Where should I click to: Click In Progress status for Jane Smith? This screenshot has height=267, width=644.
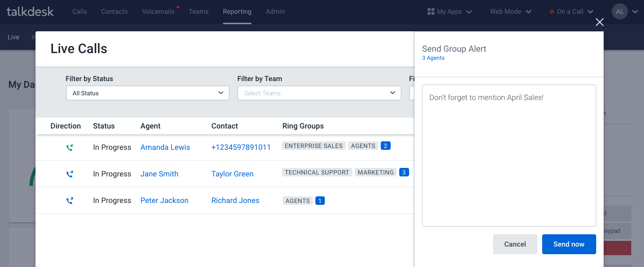(x=112, y=174)
